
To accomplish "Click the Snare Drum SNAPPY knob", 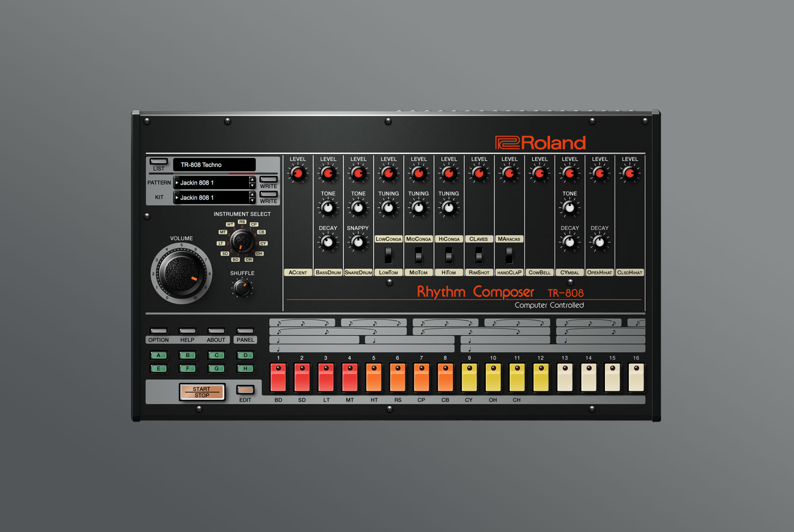I will [x=358, y=242].
